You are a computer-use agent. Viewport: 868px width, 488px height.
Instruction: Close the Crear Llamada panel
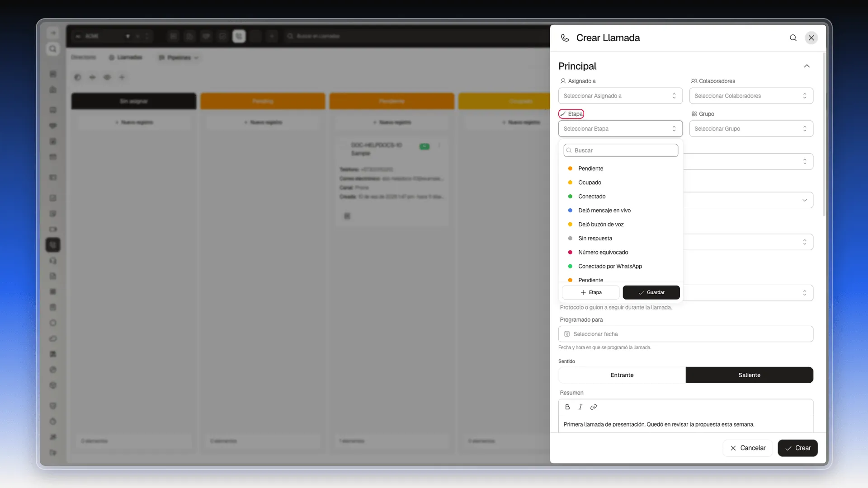click(811, 38)
